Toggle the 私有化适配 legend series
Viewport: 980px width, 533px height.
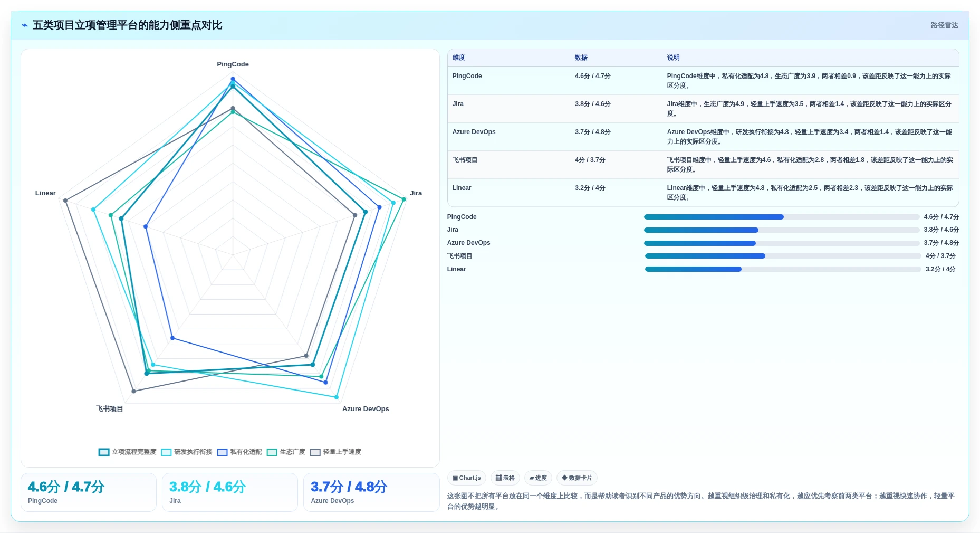239,452
